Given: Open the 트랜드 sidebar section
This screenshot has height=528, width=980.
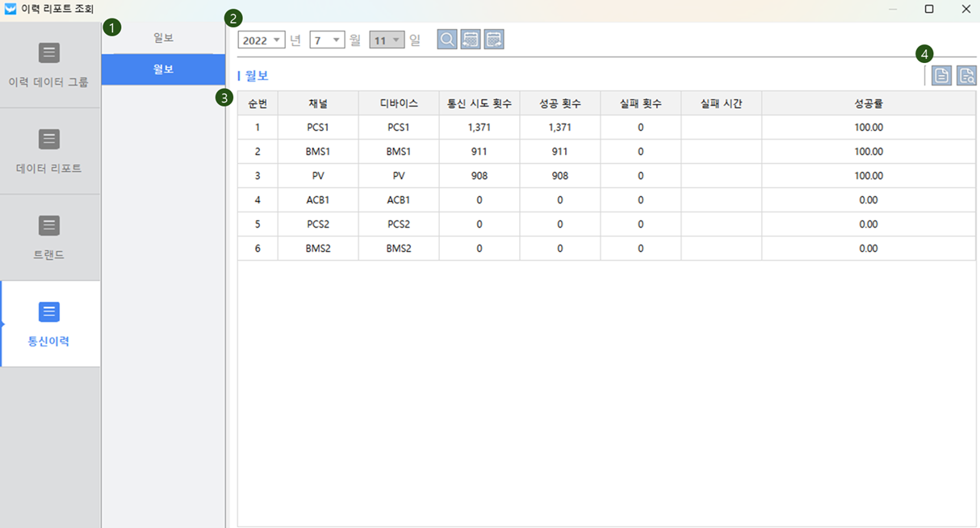Looking at the screenshot, I should click(49, 237).
